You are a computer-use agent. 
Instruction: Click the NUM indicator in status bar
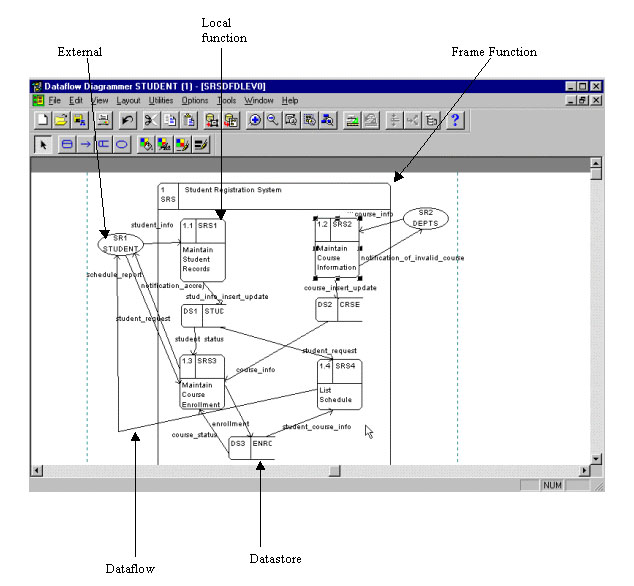click(x=552, y=485)
